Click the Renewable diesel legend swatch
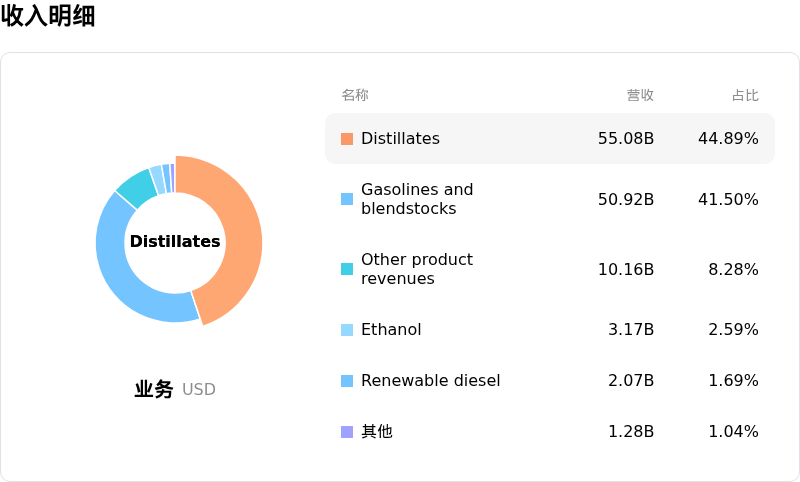Viewport: 800px width, 482px height. click(x=347, y=381)
